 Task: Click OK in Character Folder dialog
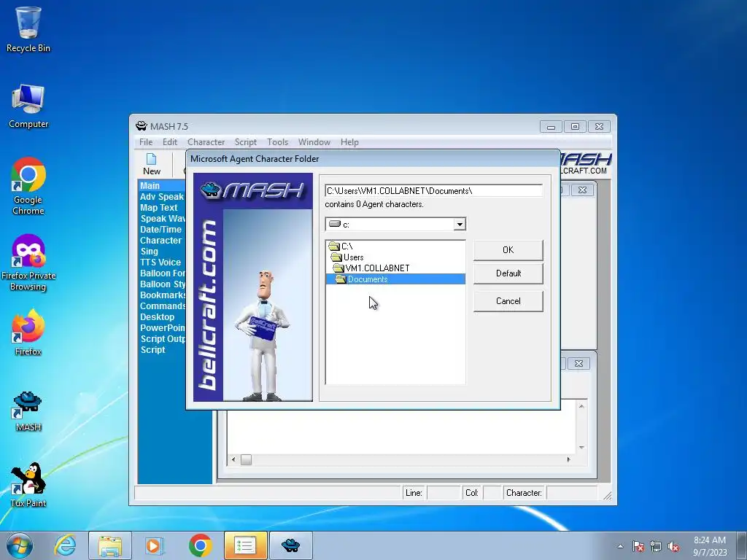[x=508, y=250]
